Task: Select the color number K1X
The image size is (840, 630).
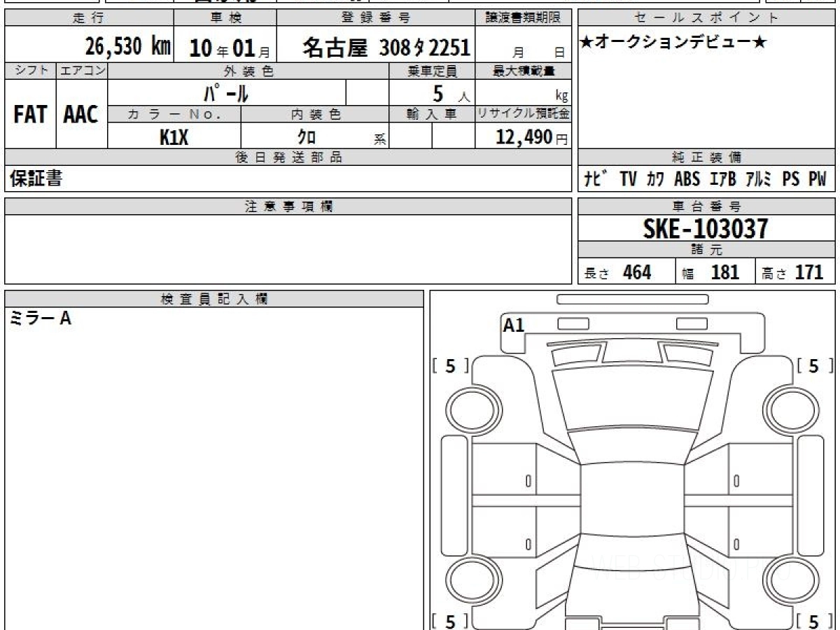Action: pos(174,137)
